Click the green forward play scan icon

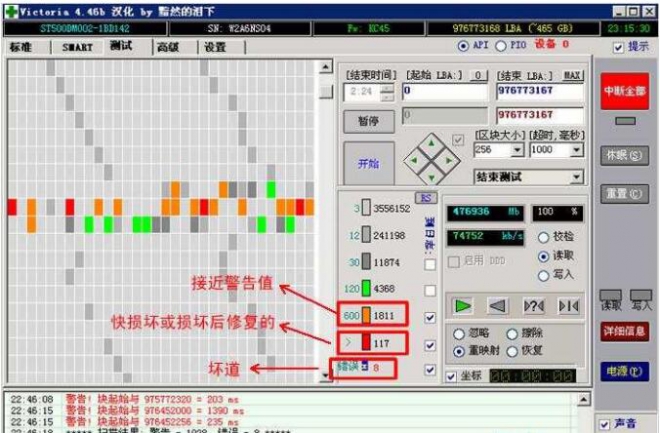click(462, 305)
